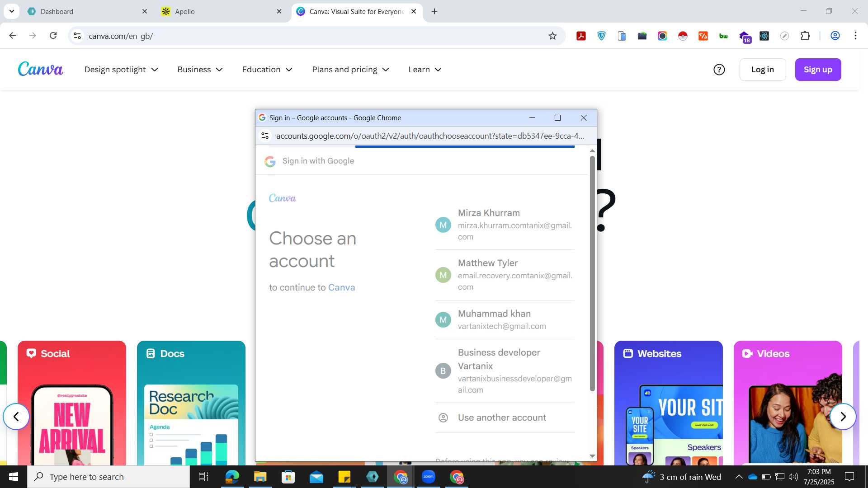The width and height of the screenshot is (868, 488).
Task: Select Canva Visual Suite tab
Action: coord(357,11)
